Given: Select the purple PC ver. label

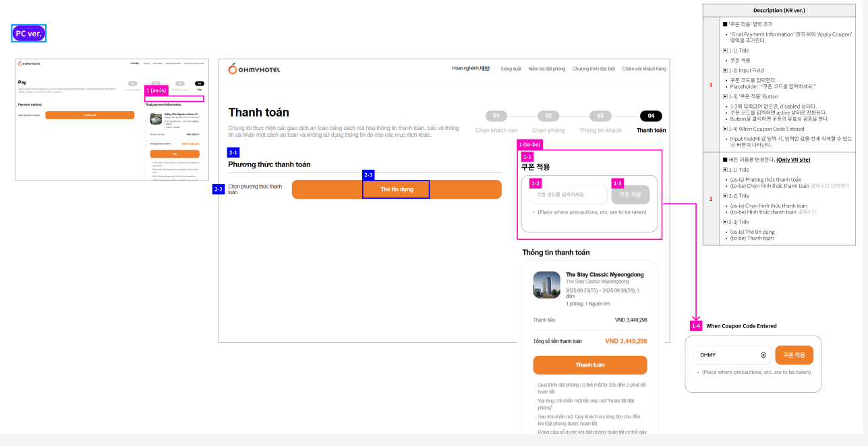Looking at the screenshot, I should 29,34.
